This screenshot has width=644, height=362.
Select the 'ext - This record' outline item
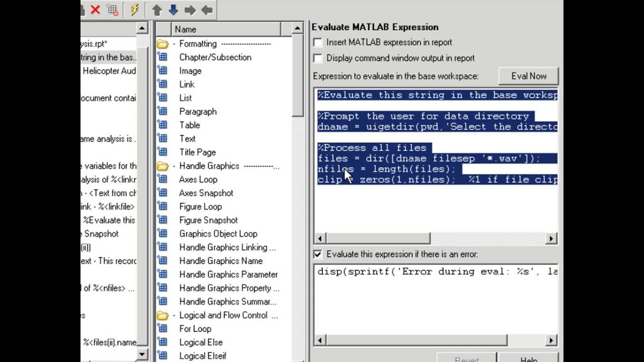pos(108,261)
